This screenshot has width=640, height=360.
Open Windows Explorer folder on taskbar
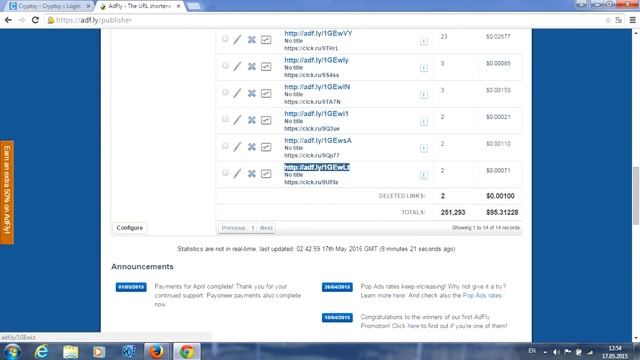pos(70,351)
